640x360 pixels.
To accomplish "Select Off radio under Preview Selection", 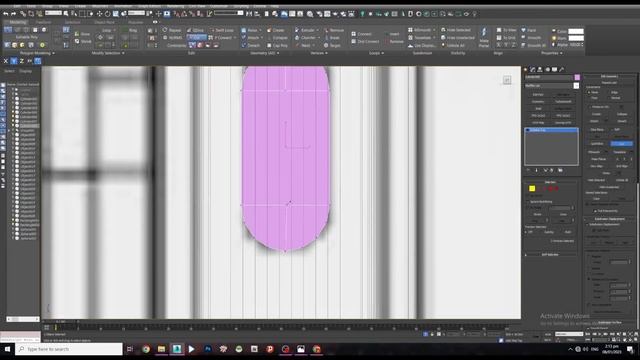I will click(x=527, y=232).
